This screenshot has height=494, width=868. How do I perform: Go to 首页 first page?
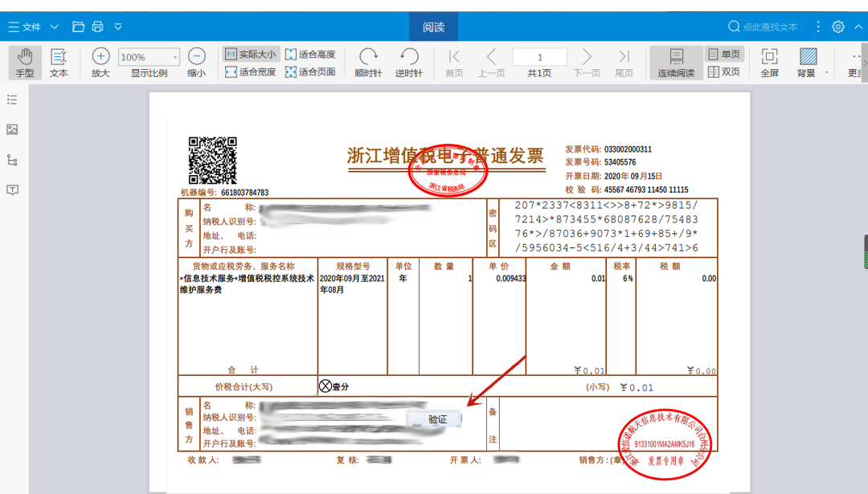(x=454, y=63)
